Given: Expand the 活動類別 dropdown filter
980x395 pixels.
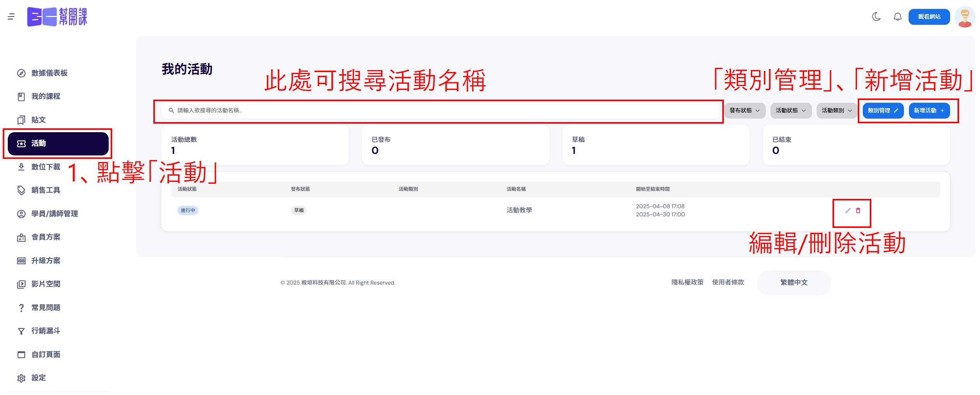Looking at the screenshot, I should [836, 110].
